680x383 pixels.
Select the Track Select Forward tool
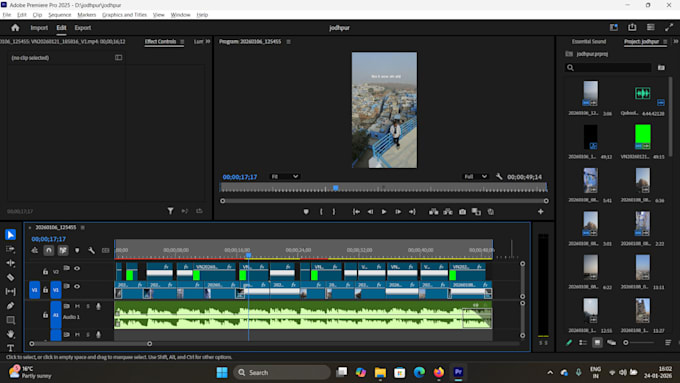coord(10,249)
